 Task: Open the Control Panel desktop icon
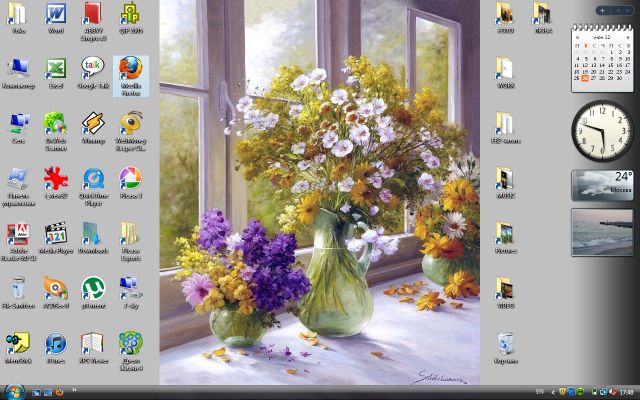coord(18,187)
